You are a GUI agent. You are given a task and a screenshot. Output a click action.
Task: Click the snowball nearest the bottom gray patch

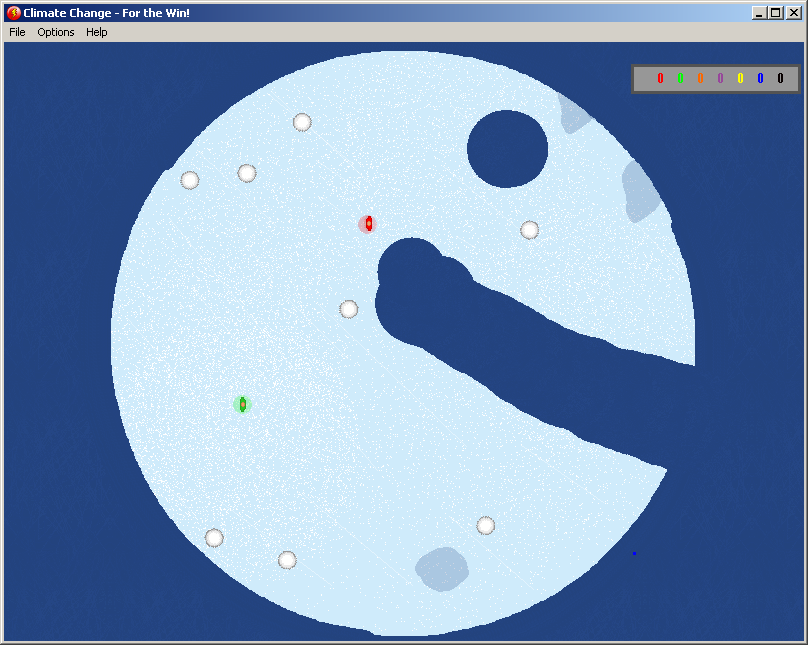click(485, 525)
